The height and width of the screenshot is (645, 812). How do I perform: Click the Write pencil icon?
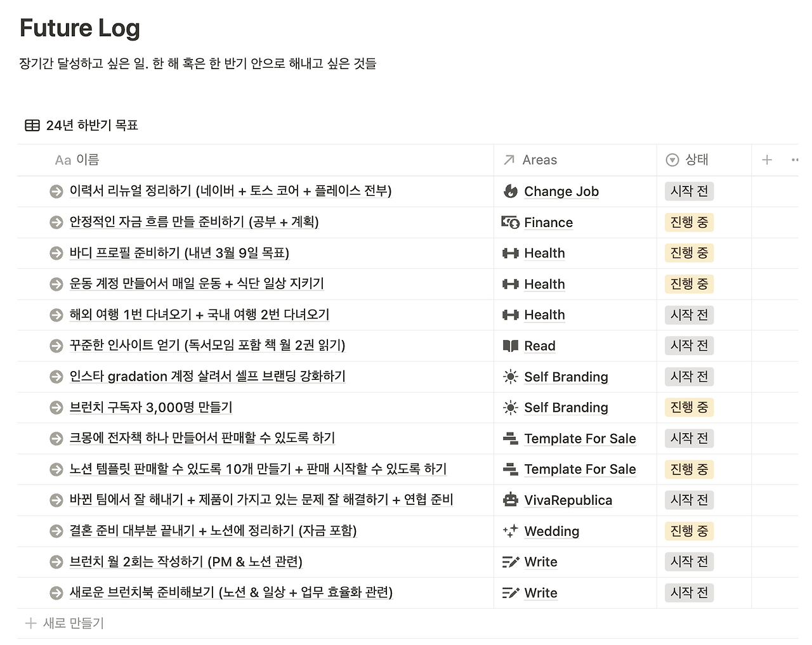tap(510, 562)
